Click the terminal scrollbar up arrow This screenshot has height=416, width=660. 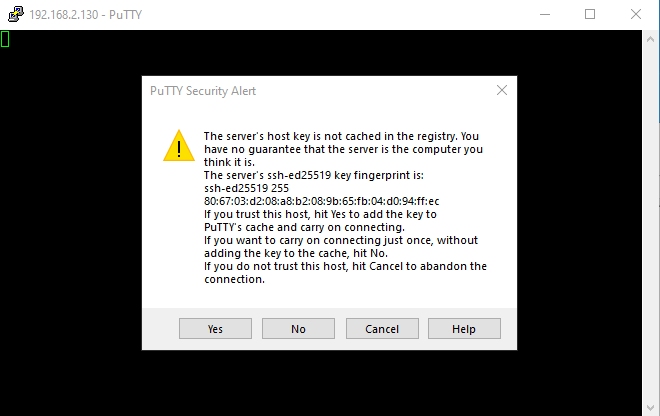(x=650, y=39)
